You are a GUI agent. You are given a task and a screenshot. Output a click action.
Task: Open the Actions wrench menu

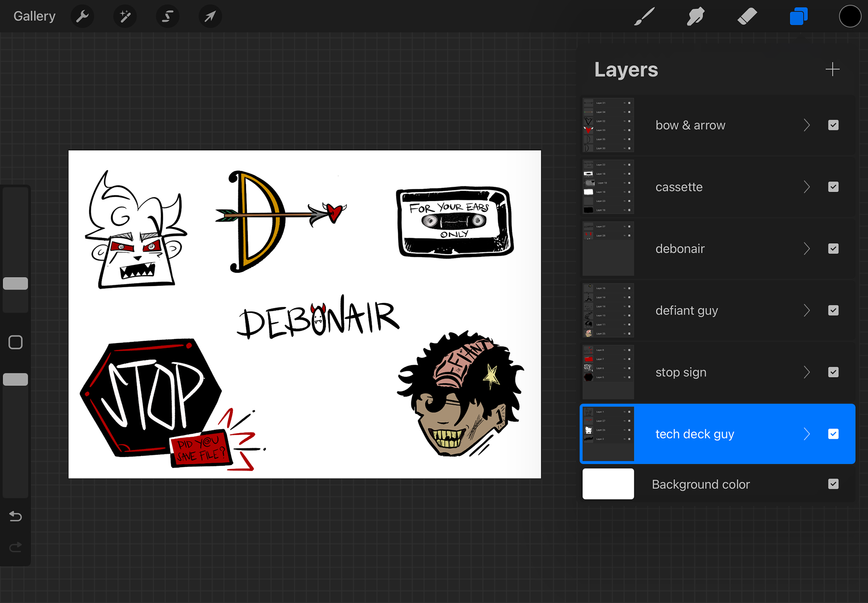pyautogui.click(x=82, y=17)
